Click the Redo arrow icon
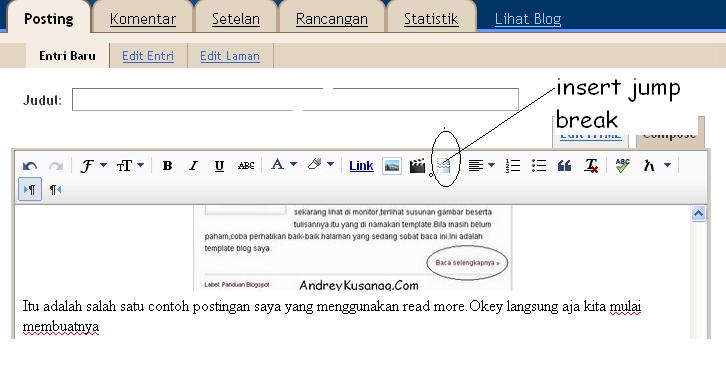726x384 pixels. [x=56, y=166]
